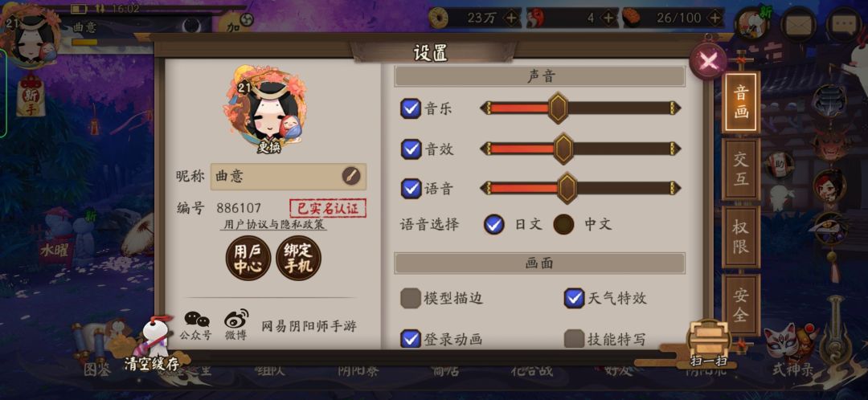Switch to the 安全 tab
Image resolution: width=868 pixels, height=400 pixels.
coord(740,305)
